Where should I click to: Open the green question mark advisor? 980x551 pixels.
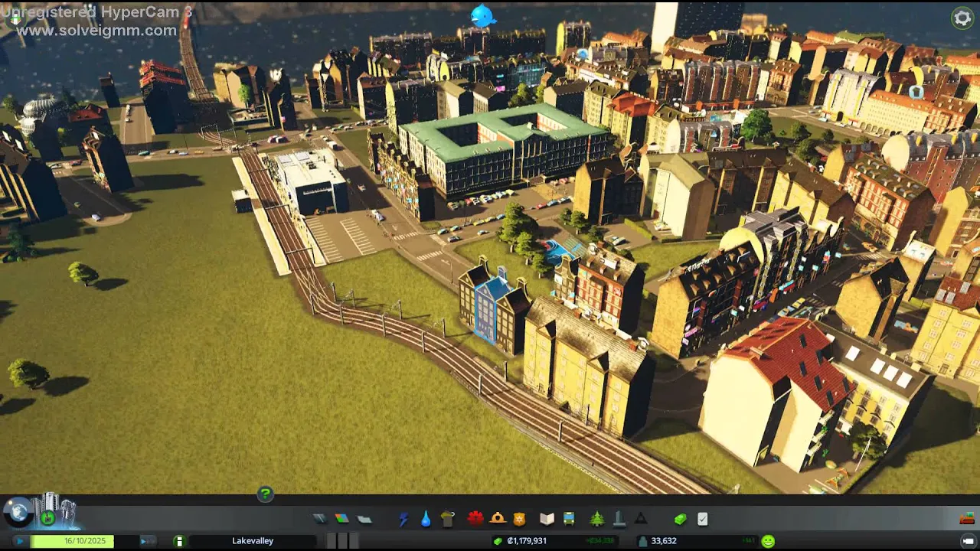click(265, 494)
